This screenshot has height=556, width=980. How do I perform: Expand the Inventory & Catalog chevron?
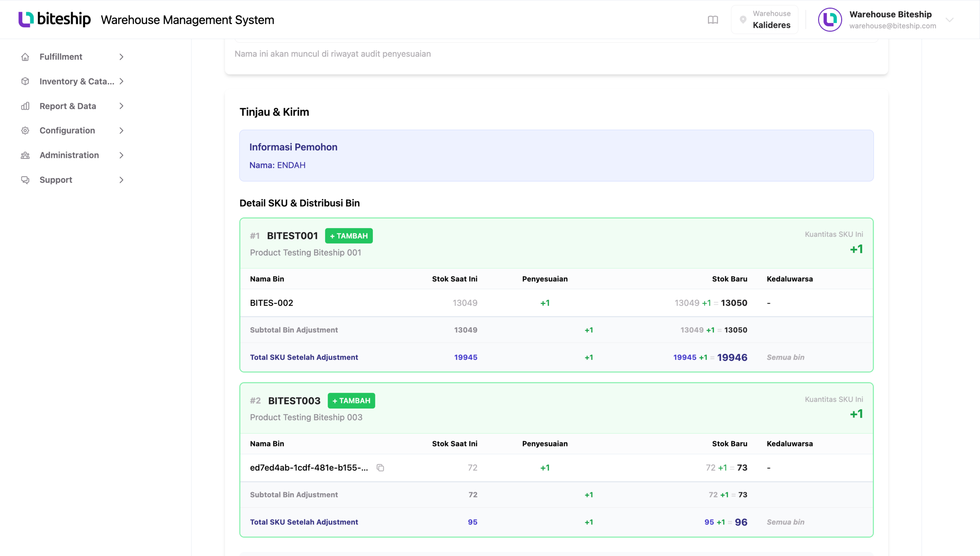[x=121, y=81]
